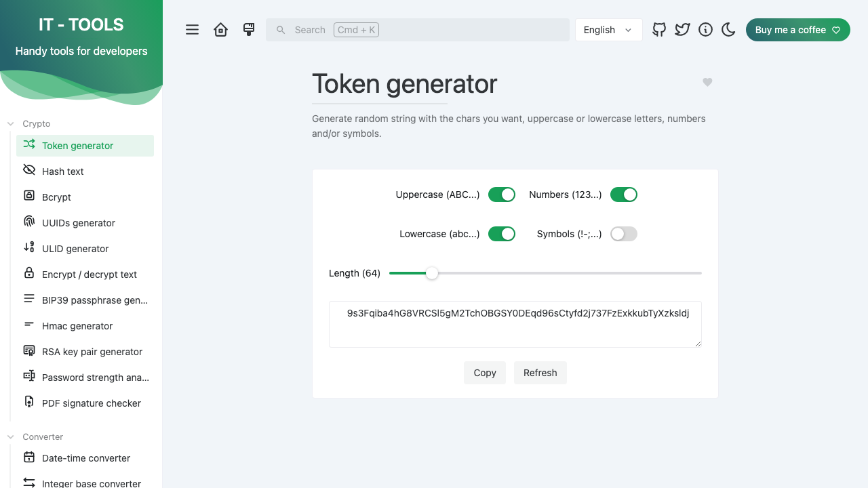The image size is (868, 488).
Task: Add Token generator to favorites heart
Action: tap(707, 82)
